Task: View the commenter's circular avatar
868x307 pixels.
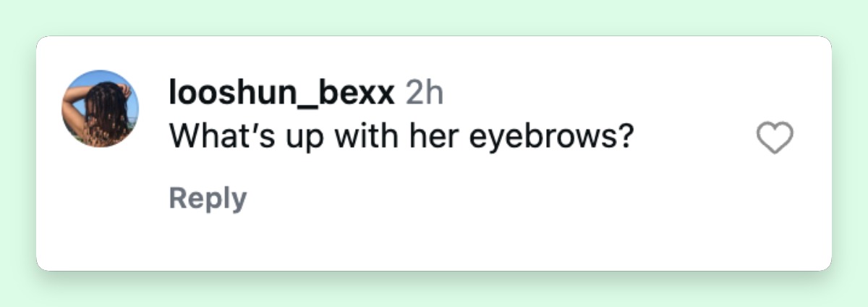Action: coord(100,109)
